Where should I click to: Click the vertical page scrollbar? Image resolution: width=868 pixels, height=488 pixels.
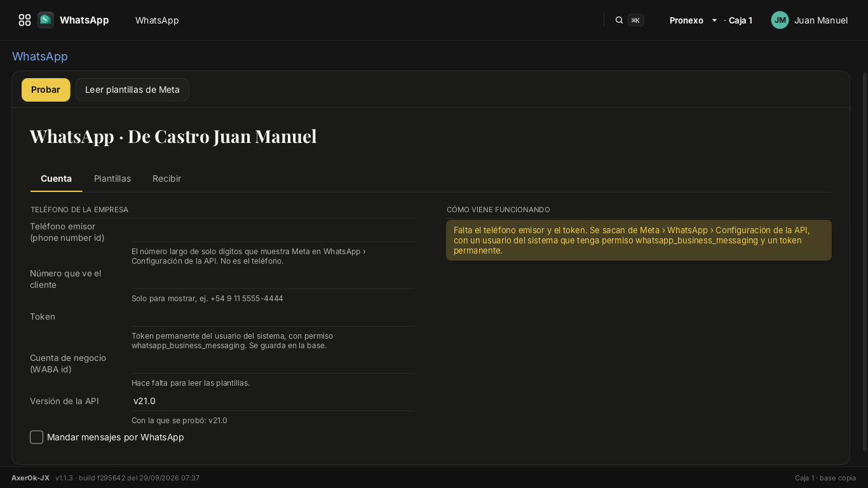click(x=864, y=262)
